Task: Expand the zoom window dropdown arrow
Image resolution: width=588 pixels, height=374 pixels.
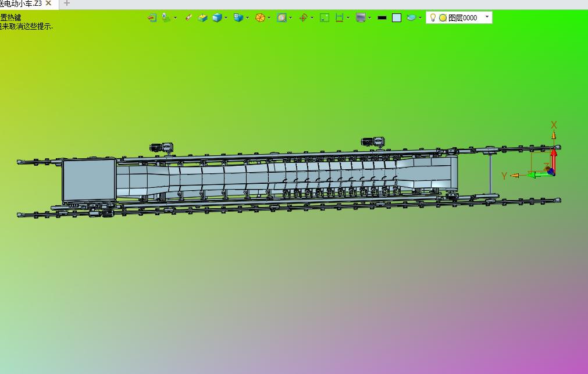Action: [x=291, y=17]
